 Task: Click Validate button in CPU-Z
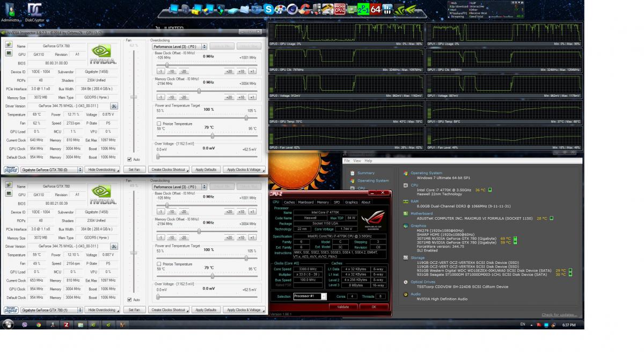pos(343,307)
